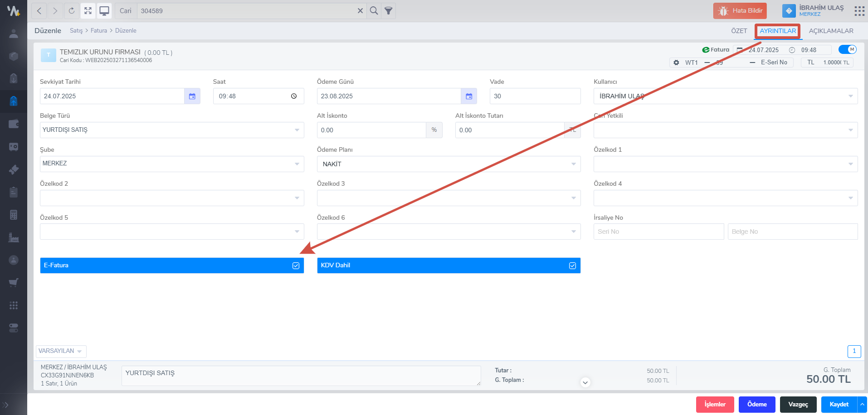868x415 pixels.
Task: Open Sevkiyat Tarihi calendar picker
Action: (192, 96)
